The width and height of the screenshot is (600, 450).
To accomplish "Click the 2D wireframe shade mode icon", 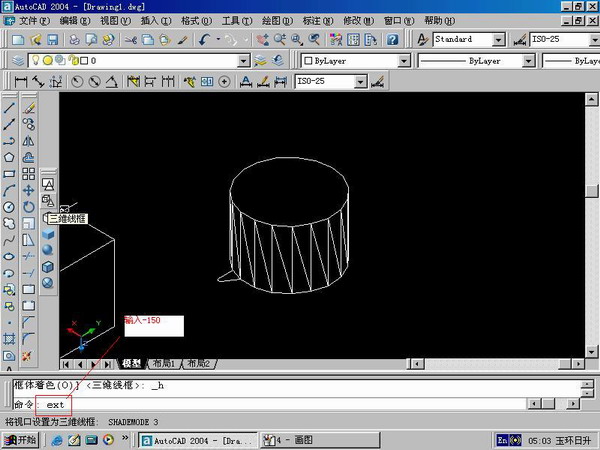I will (47, 184).
